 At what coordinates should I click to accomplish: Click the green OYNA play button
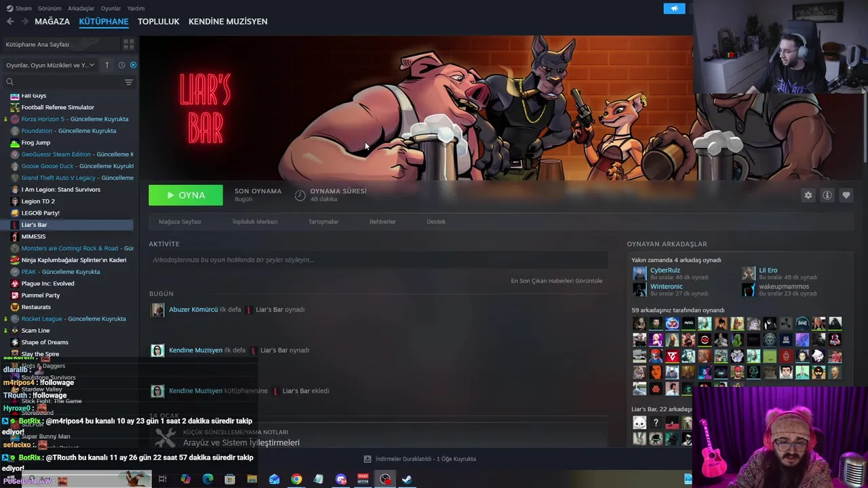pos(186,195)
